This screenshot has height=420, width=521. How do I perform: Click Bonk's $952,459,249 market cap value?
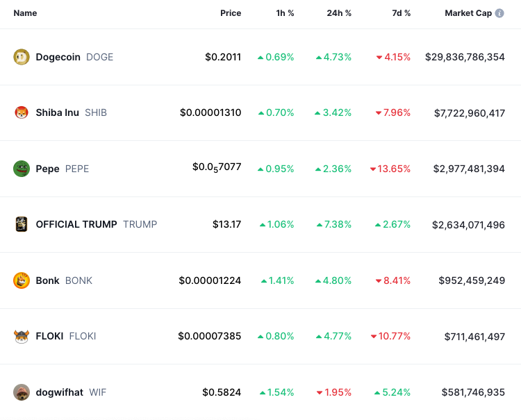(472, 280)
